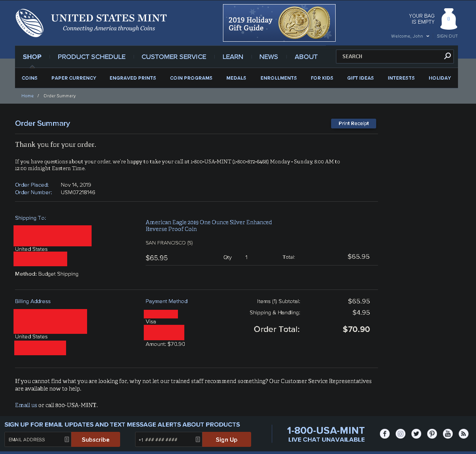Viewport: 476px width, 454px height.
Task: Click the email field autofill icon
Action: pyautogui.click(x=67, y=439)
